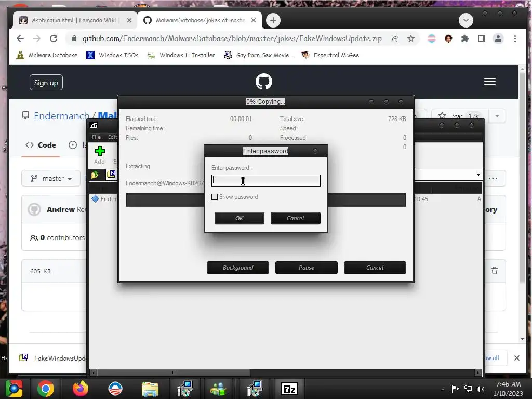Bookmark this page with star icon
Image resolution: width=532 pixels, height=399 pixels.
[x=411, y=38]
